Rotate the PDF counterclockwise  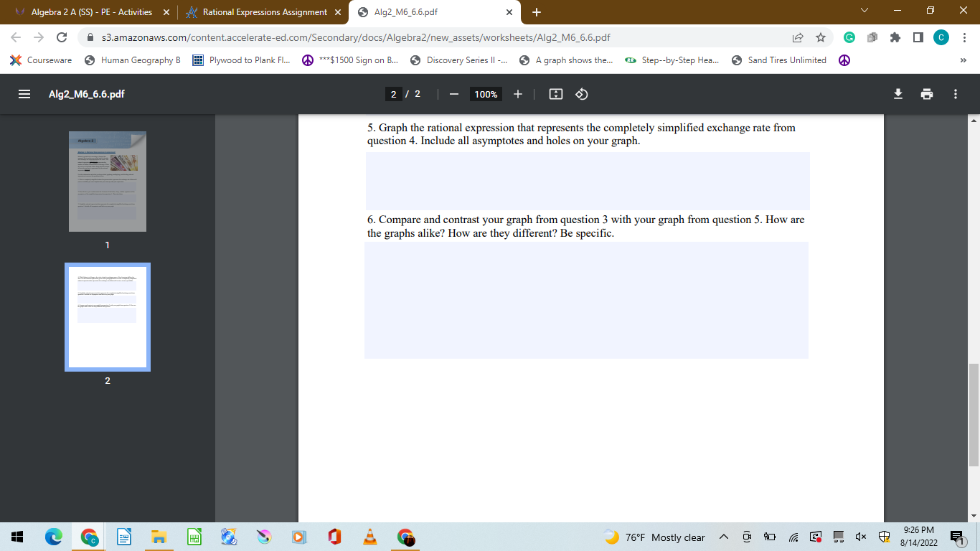(582, 94)
